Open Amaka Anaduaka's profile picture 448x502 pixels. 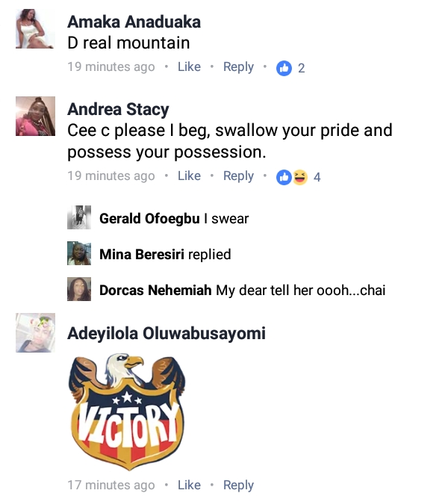coord(35,31)
